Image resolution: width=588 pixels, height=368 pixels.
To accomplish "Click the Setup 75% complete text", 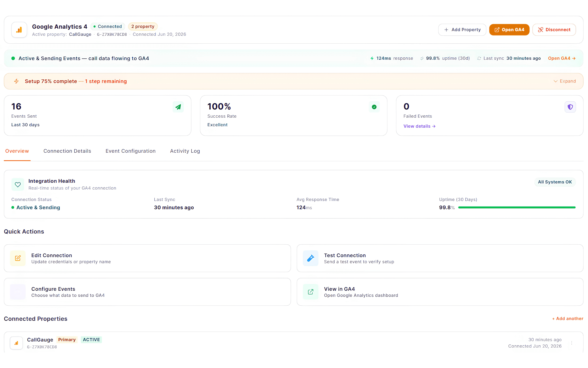I will (x=51, y=81).
